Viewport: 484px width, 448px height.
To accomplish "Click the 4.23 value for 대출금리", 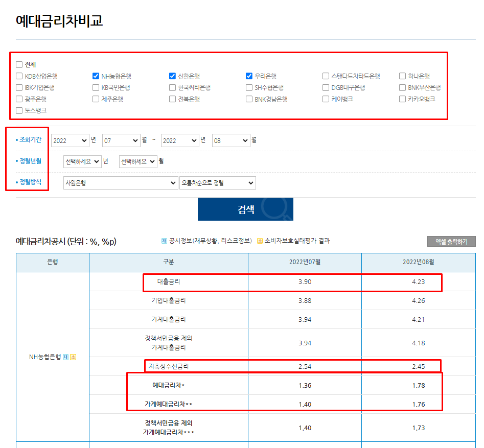I will coord(418,281).
